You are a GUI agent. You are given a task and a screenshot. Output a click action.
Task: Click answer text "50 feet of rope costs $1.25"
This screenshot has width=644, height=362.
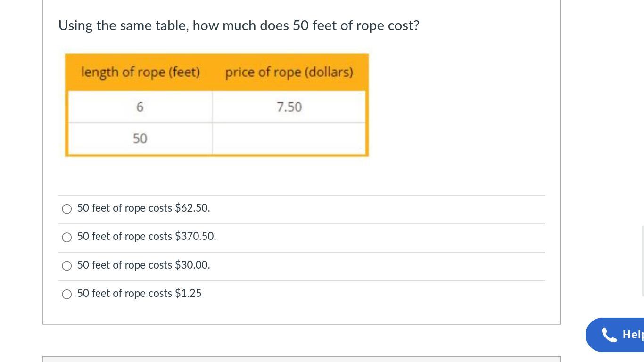click(139, 293)
